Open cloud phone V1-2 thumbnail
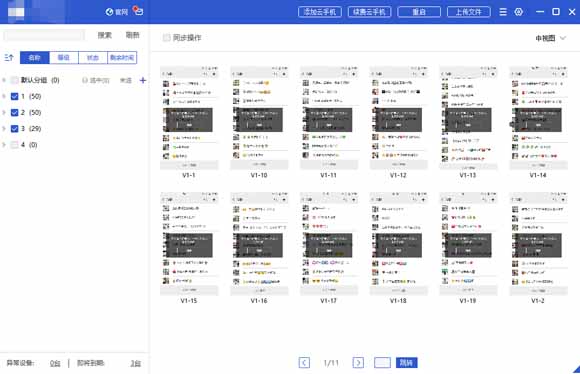 (x=538, y=243)
